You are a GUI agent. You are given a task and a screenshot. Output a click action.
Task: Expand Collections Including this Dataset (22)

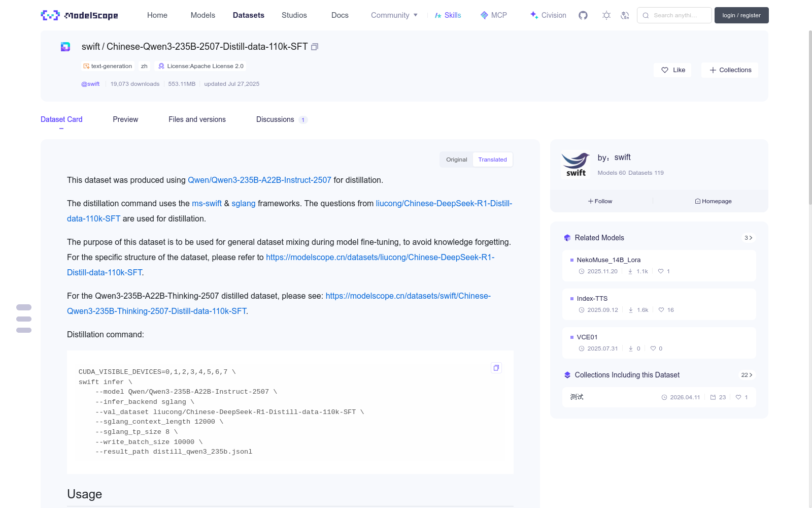tap(747, 375)
